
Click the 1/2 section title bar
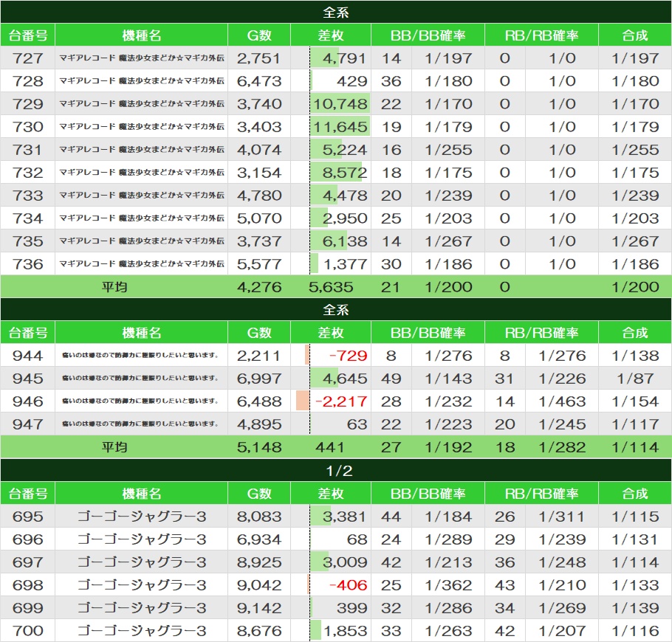(x=336, y=471)
